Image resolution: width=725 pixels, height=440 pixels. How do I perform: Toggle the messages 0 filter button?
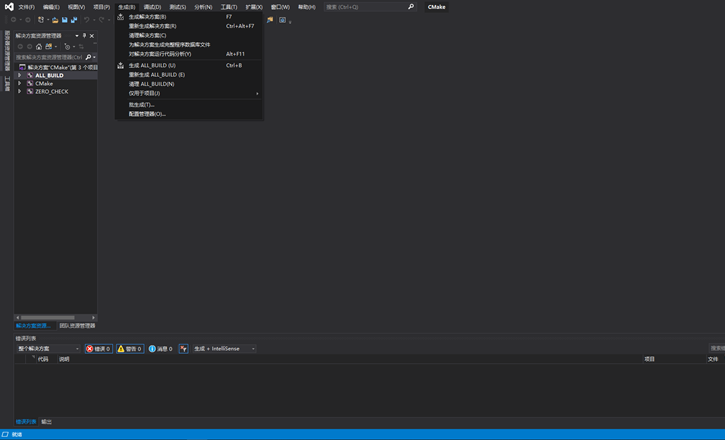pos(160,349)
